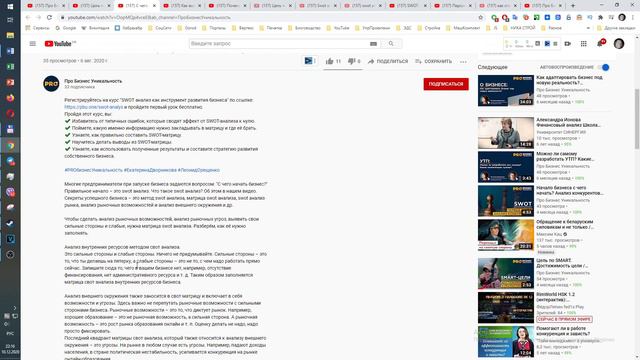
Task: Open the #ЕкатеринаДворникова hashtag
Action: 150,170
